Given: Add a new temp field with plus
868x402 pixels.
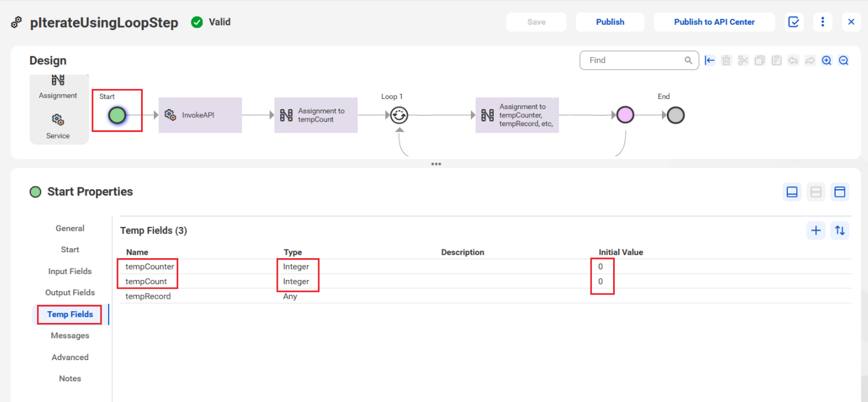Looking at the screenshot, I should click(816, 230).
